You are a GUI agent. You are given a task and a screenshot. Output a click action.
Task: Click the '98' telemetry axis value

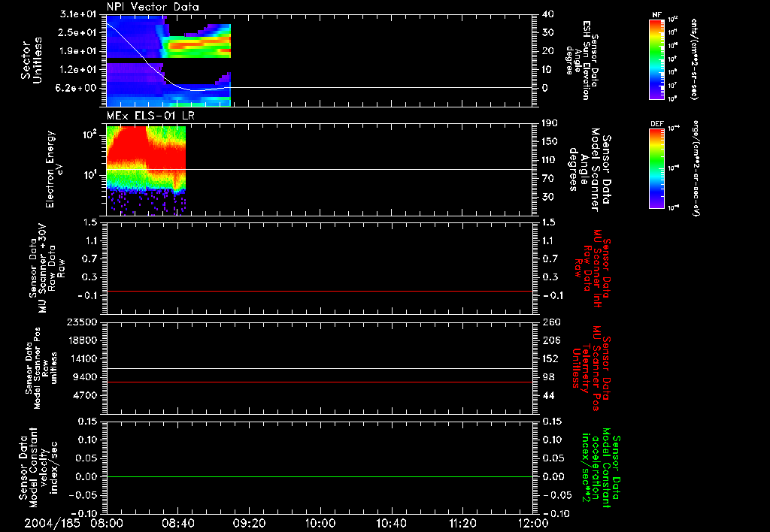(548, 377)
